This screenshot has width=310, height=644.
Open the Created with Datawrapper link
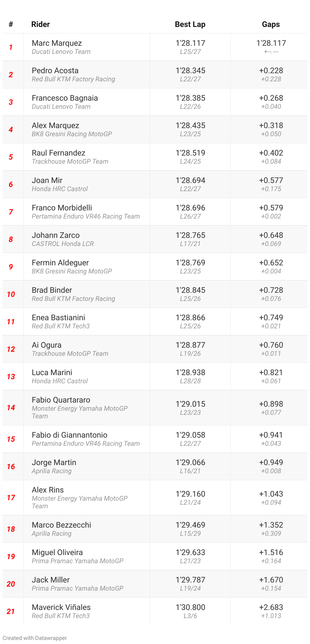35,638
